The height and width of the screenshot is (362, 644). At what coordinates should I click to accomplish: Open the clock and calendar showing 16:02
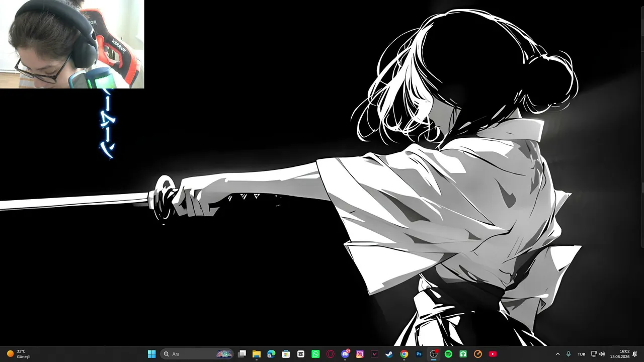click(620, 354)
